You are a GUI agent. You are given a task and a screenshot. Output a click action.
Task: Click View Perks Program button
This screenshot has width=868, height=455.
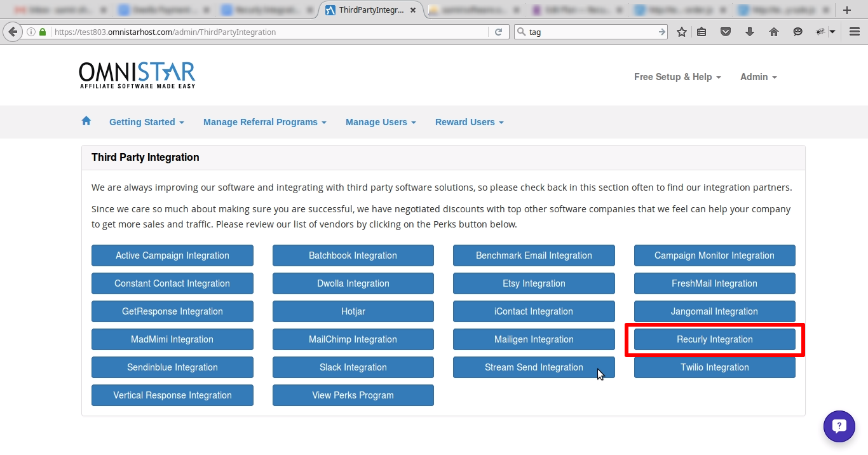pos(353,395)
